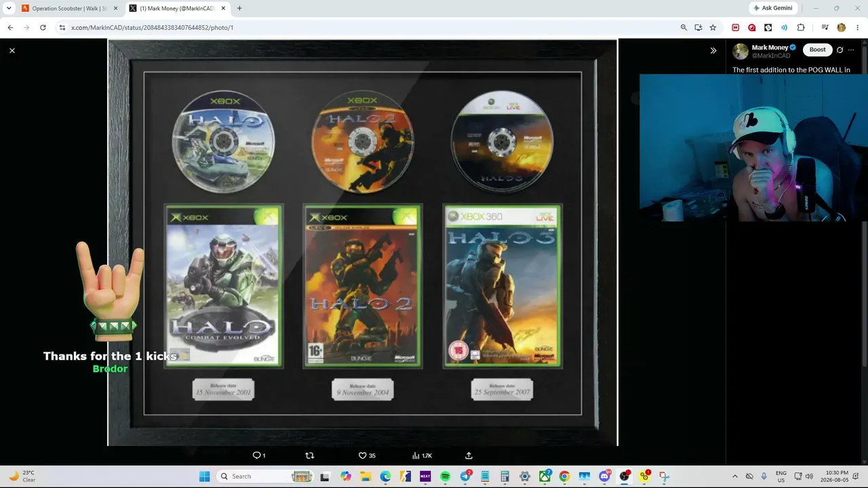Go forward to the next page

pos(26,28)
